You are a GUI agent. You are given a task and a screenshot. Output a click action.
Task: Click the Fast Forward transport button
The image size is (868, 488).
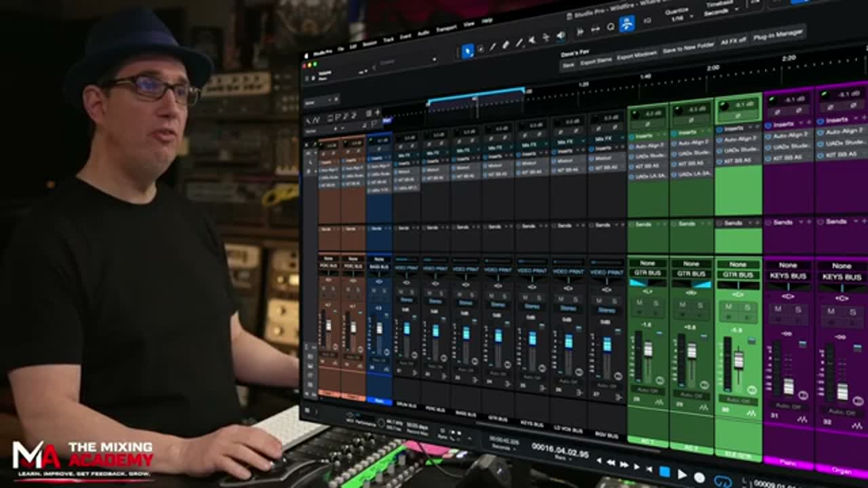[x=625, y=465]
